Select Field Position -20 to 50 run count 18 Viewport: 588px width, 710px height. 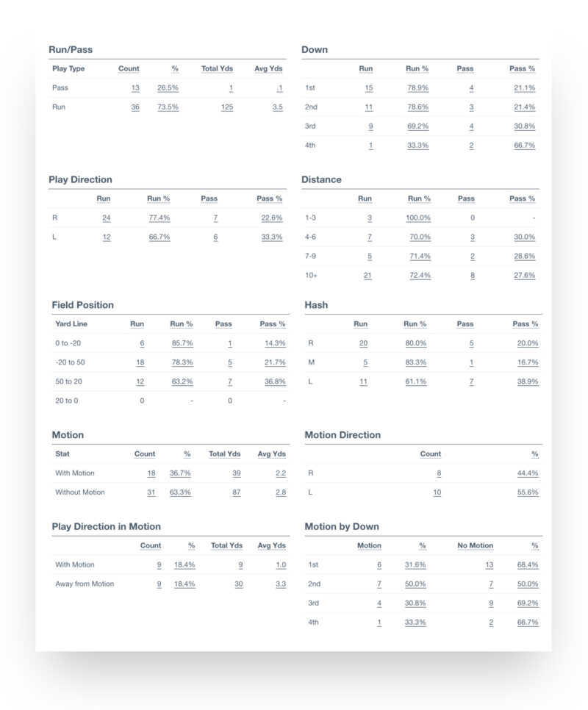pos(140,362)
